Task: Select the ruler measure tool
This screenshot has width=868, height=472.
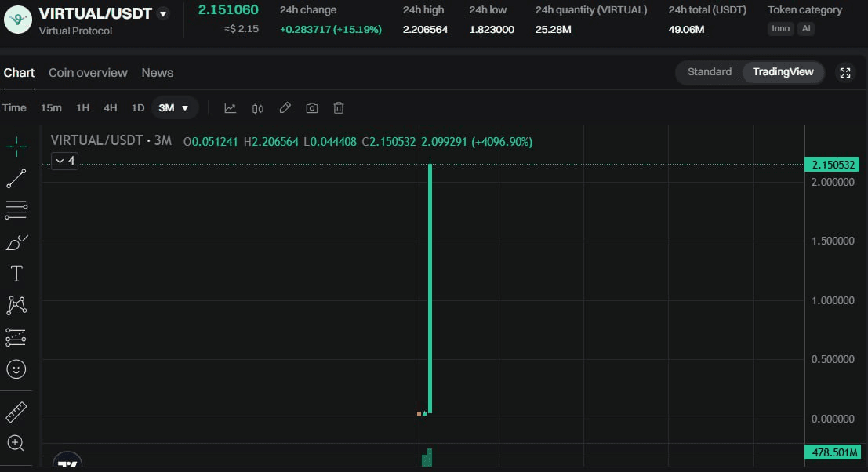Action: [16, 412]
